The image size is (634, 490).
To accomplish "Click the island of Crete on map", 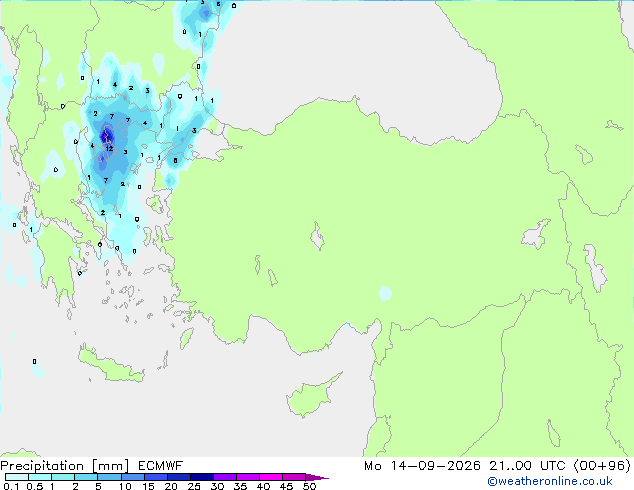I will click(x=111, y=365).
